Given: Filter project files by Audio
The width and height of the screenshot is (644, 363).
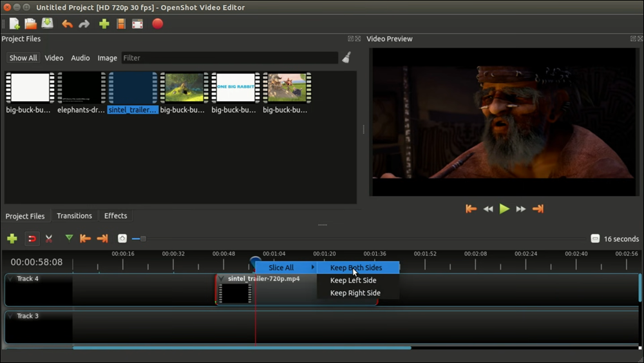Looking at the screenshot, I should [80, 58].
